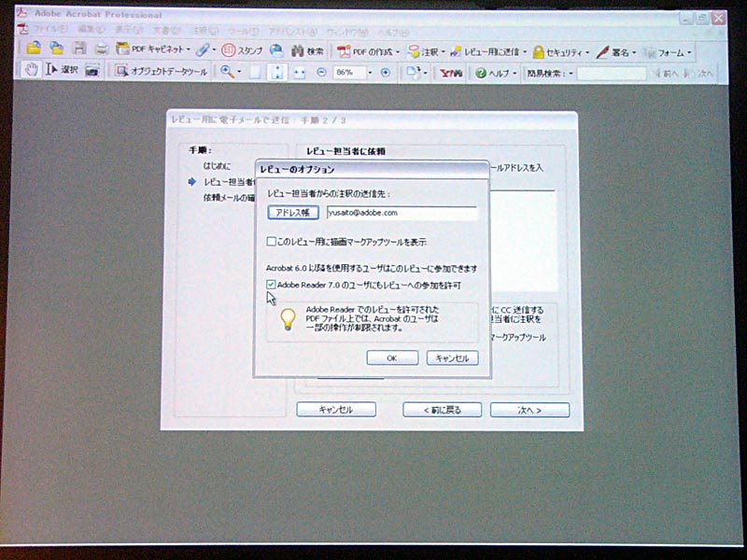Expand the 署名 dropdown arrow
The height and width of the screenshot is (560, 747).
click(x=634, y=53)
